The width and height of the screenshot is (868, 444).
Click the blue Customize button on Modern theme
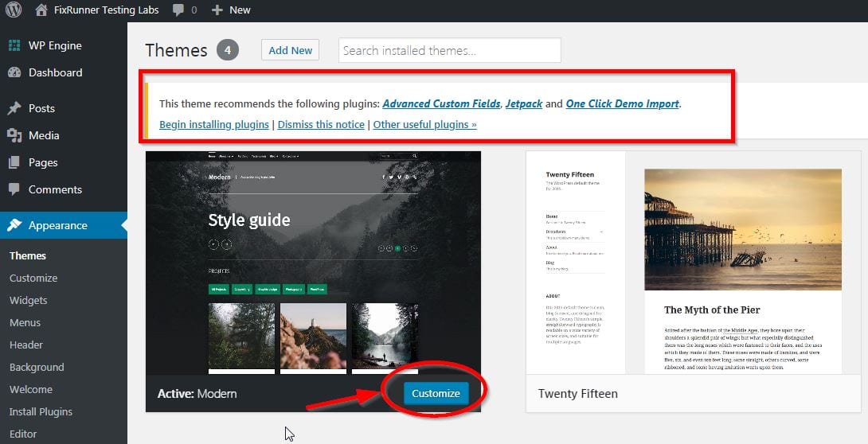(x=436, y=394)
